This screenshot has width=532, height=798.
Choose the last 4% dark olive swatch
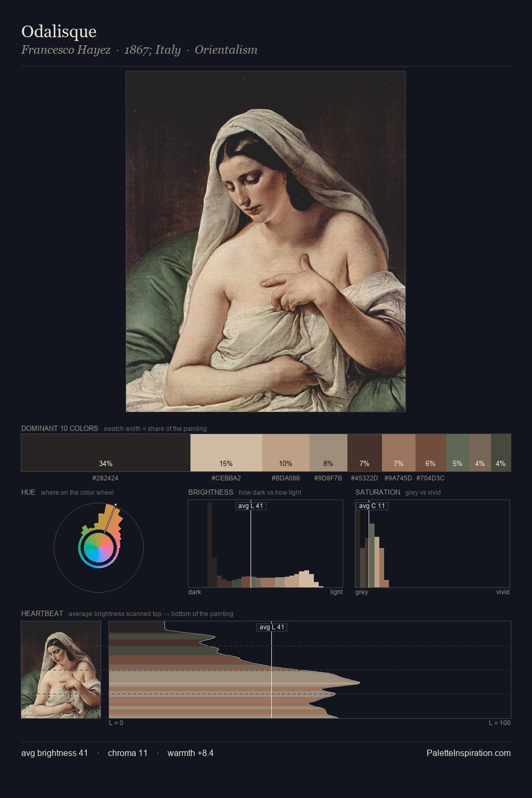tap(501, 453)
